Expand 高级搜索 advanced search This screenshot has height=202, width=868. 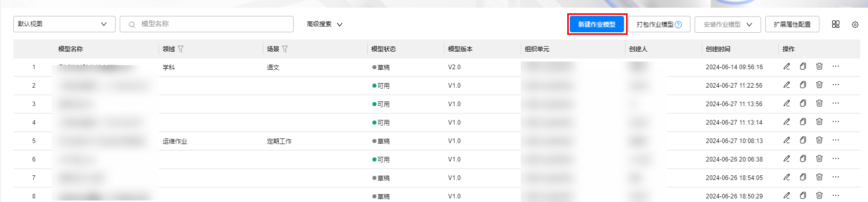(x=324, y=24)
